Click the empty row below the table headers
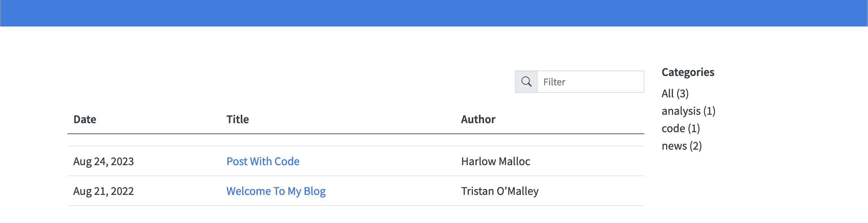The width and height of the screenshot is (868, 223). click(x=356, y=140)
